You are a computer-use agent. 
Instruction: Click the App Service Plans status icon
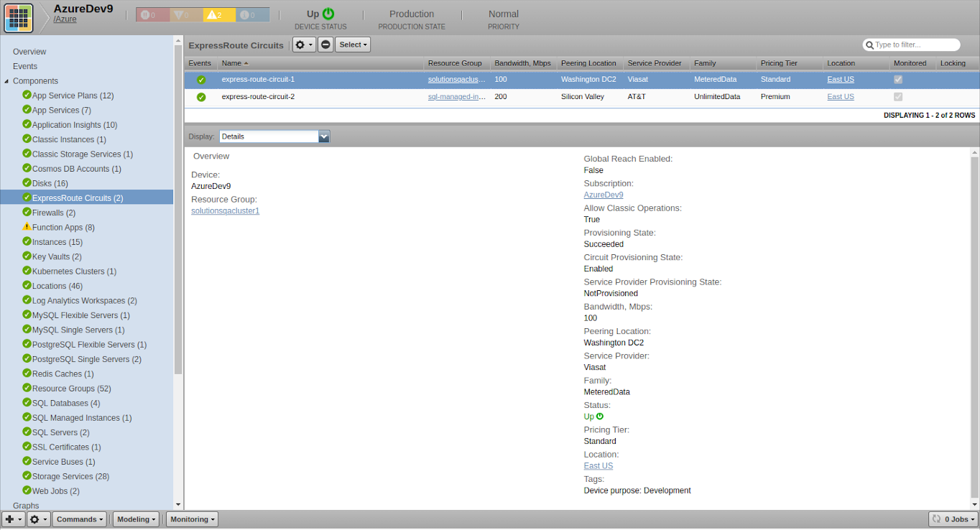tap(27, 95)
